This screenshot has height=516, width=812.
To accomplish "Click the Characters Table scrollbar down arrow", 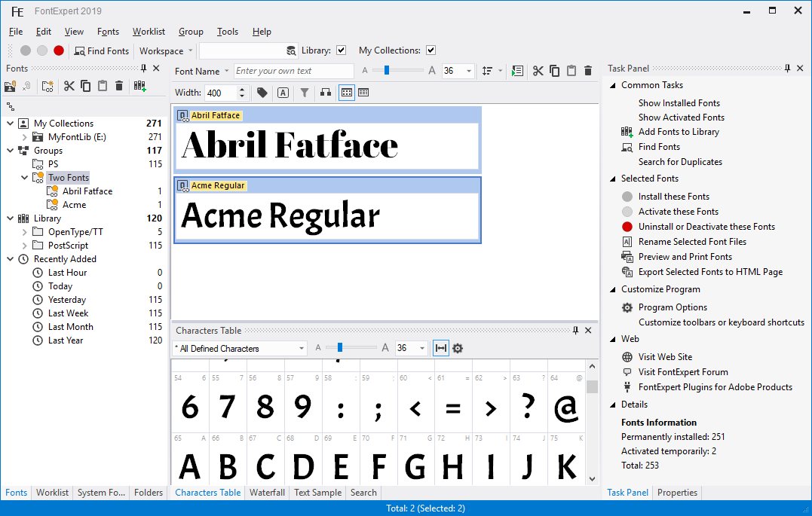I will (x=593, y=479).
